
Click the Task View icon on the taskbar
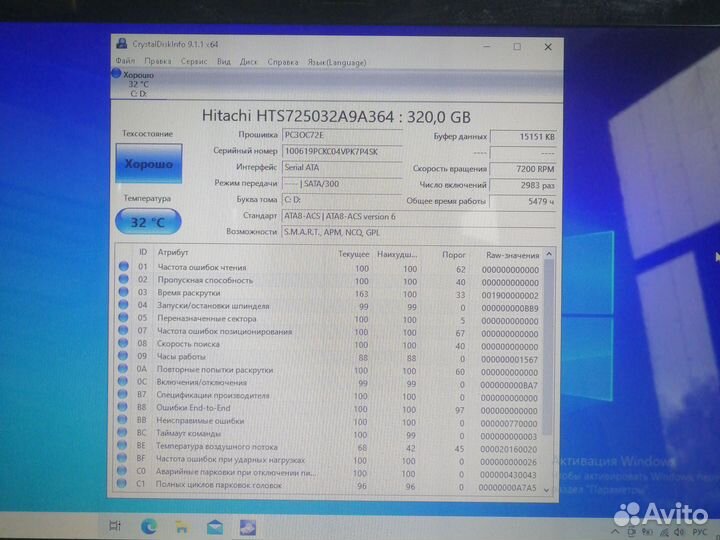tap(116, 526)
